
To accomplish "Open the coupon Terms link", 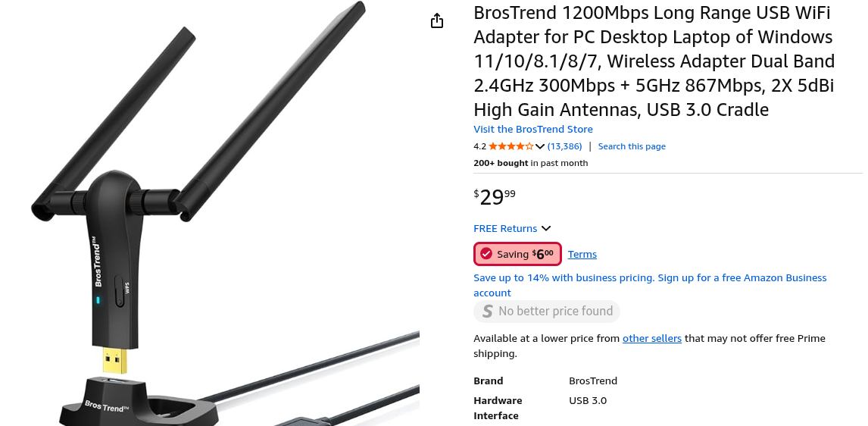I will [582, 254].
